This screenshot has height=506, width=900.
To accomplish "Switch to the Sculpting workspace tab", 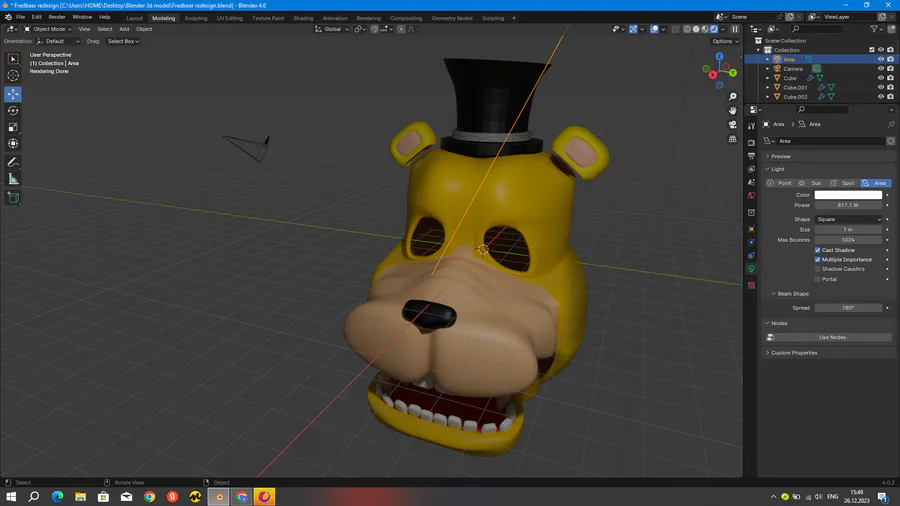I will tap(196, 18).
